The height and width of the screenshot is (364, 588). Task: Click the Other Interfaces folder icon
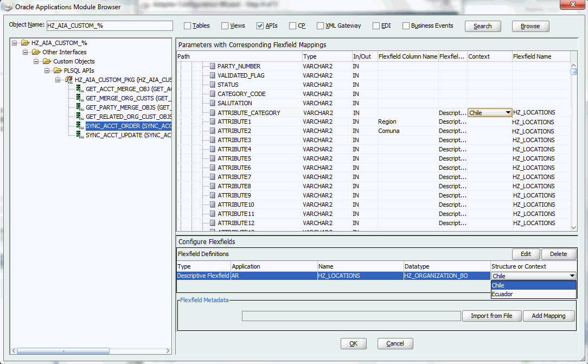[x=36, y=52]
